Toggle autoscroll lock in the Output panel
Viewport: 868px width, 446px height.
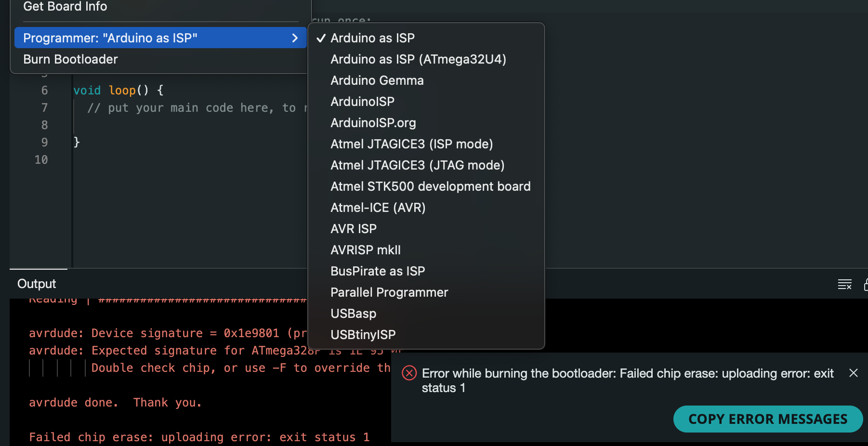[x=866, y=284]
